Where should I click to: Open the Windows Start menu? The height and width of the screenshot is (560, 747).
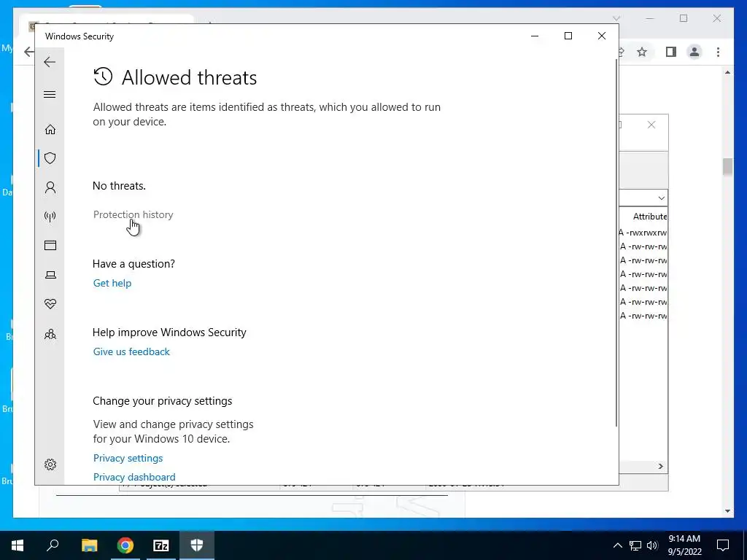pos(18,545)
